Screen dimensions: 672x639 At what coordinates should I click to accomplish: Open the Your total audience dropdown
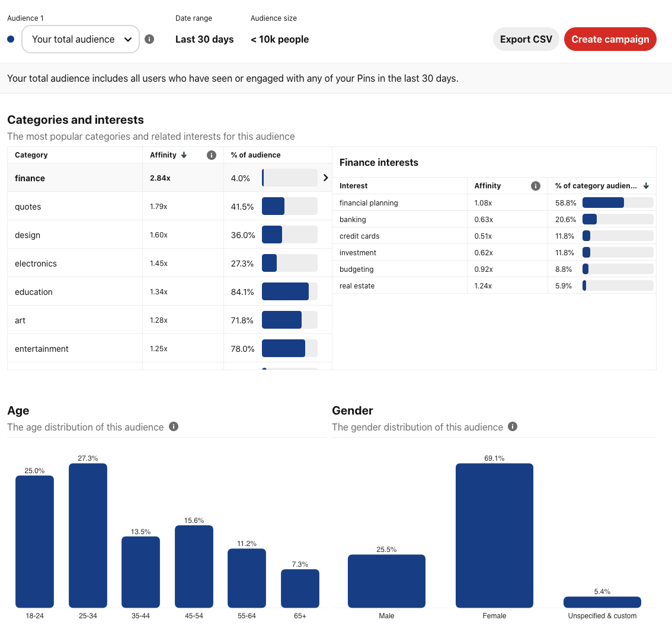click(81, 39)
